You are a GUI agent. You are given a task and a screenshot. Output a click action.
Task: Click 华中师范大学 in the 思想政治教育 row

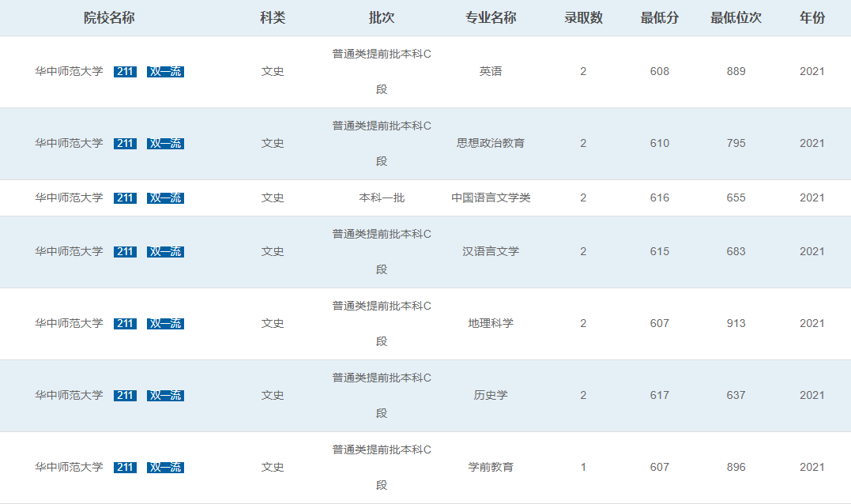pyautogui.click(x=69, y=143)
